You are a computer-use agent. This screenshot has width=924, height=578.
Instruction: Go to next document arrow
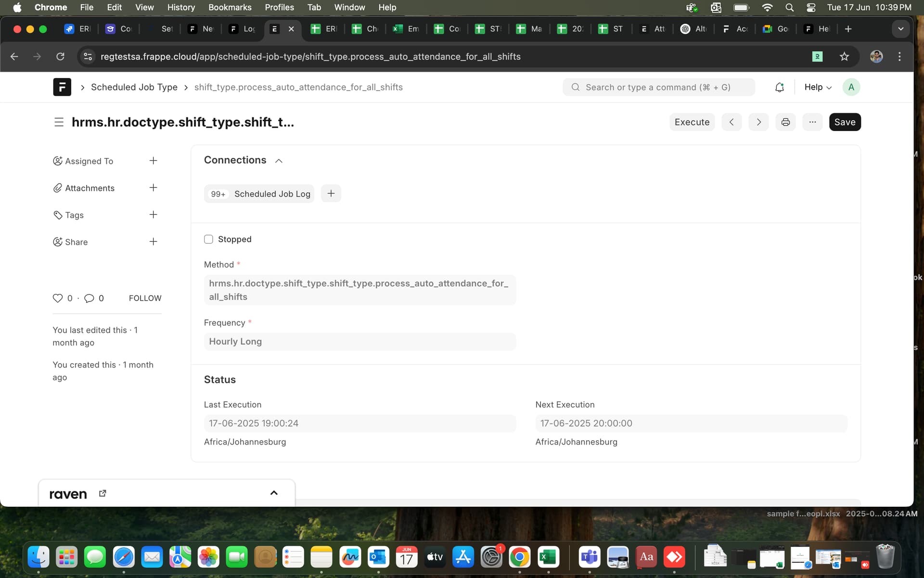point(758,122)
